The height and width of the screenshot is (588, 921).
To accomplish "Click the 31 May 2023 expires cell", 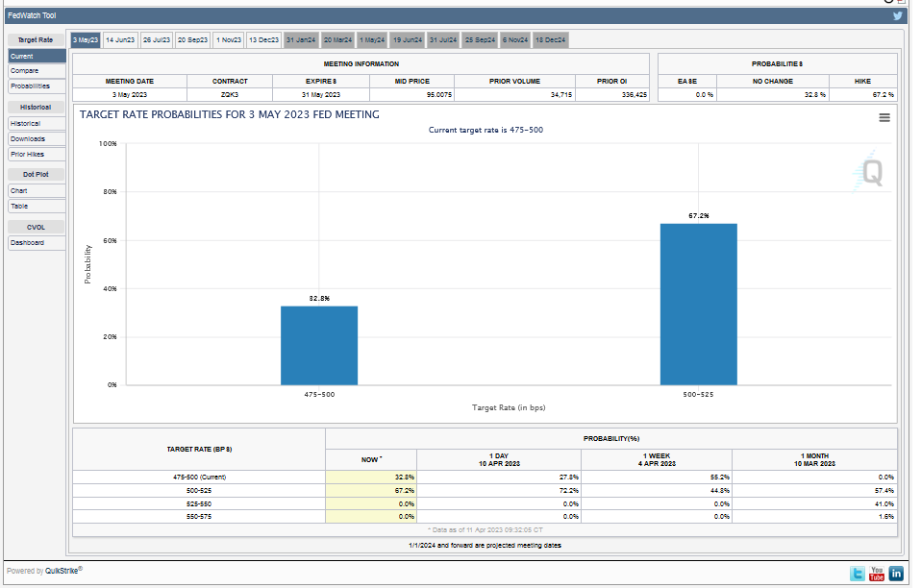I will coord(321,94).
